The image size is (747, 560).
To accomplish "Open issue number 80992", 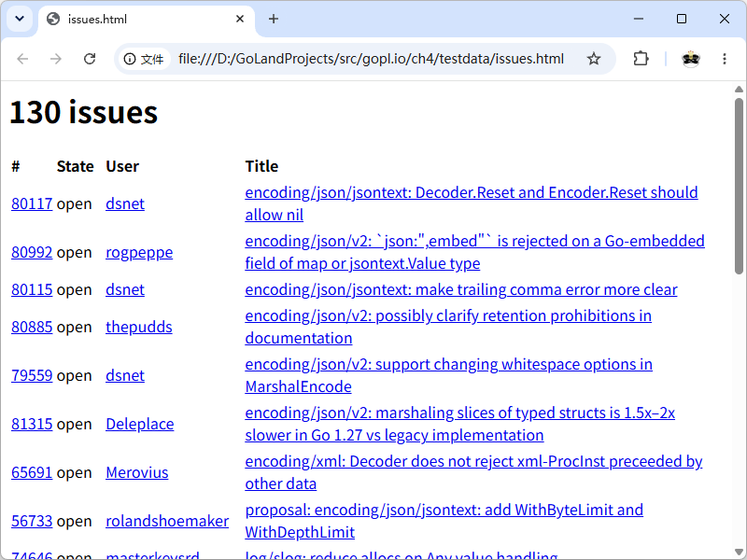I will 32,252.
